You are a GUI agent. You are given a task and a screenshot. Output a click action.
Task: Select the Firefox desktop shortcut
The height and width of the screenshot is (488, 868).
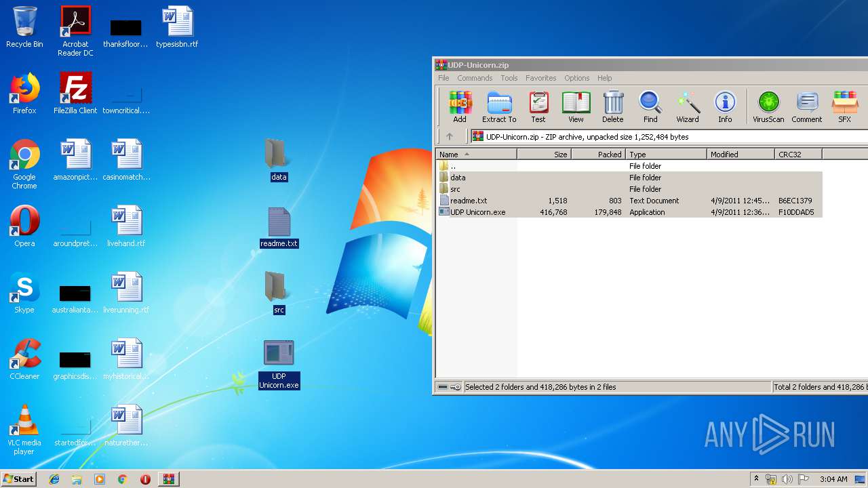point(24,94)
